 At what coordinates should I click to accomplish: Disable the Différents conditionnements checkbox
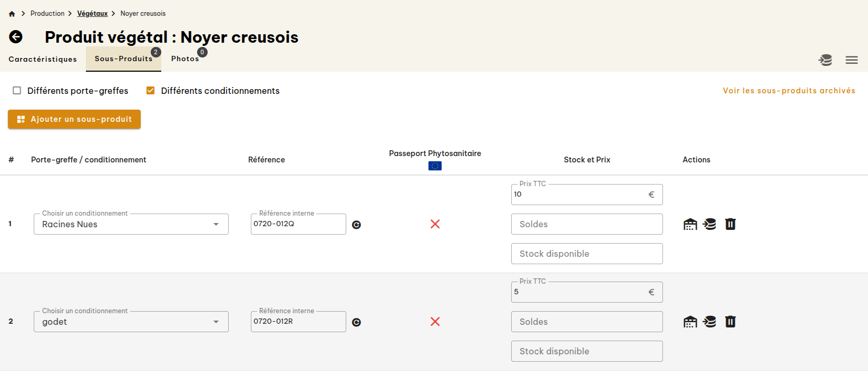click(151, 90)
